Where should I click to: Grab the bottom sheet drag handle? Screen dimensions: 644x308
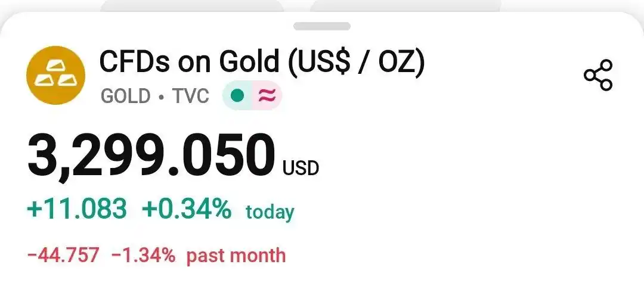321,26
